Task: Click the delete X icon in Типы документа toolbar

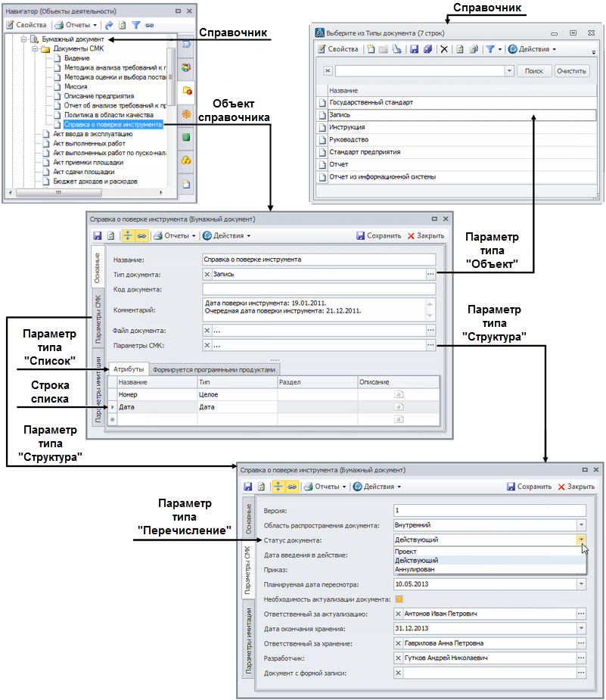Action: tap(444, 49)
